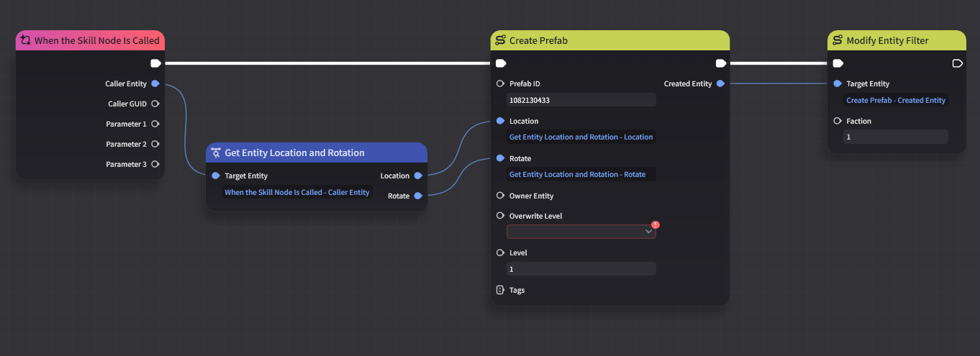Click the Overwrite Level input pin
The width and height of the screenshot is (980, 356).
click(x=501, y=216)
